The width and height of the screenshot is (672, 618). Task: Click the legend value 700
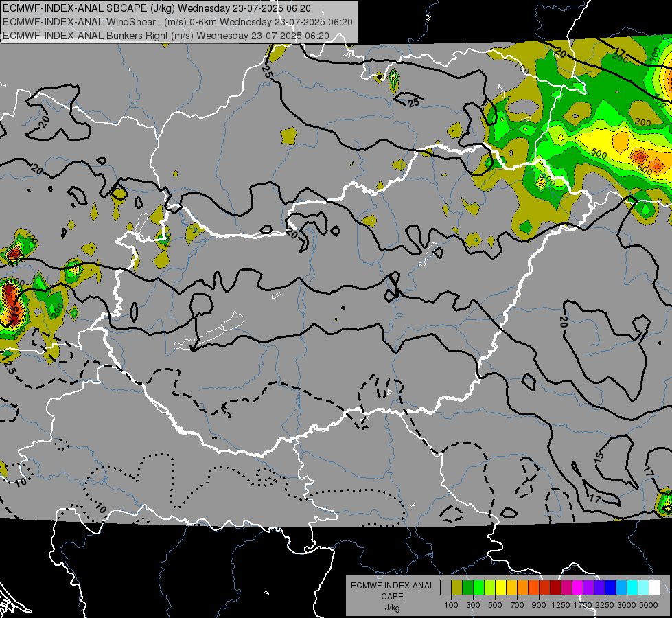click(x=518, y=605)
